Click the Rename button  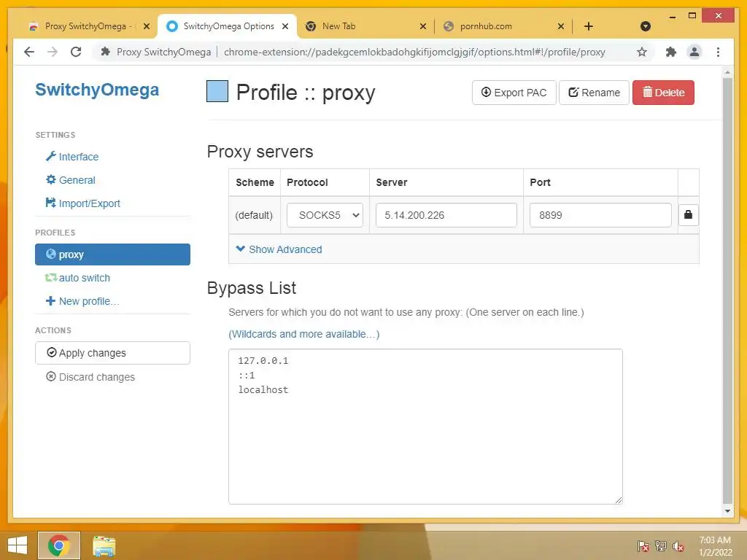pyautogui.click(x=594, y=93)
